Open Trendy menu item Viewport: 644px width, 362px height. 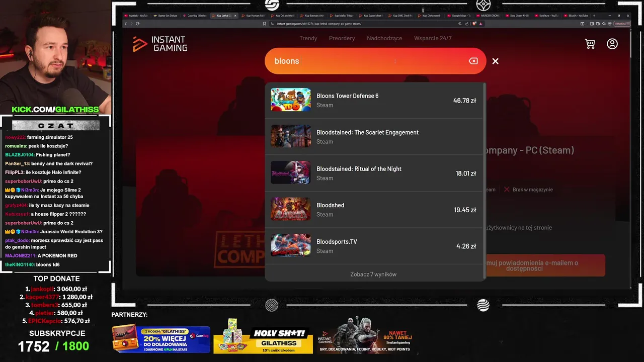click(x=308, y=38)
